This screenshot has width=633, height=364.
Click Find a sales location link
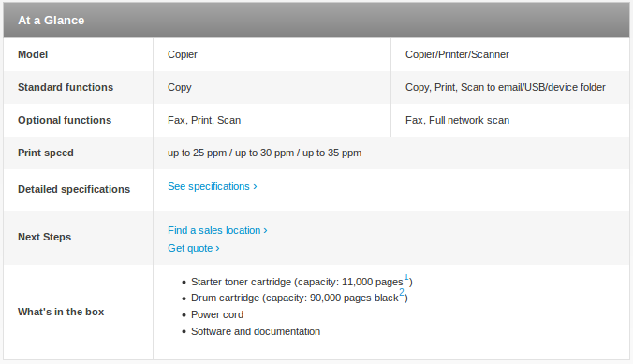[x=217, y=230]
